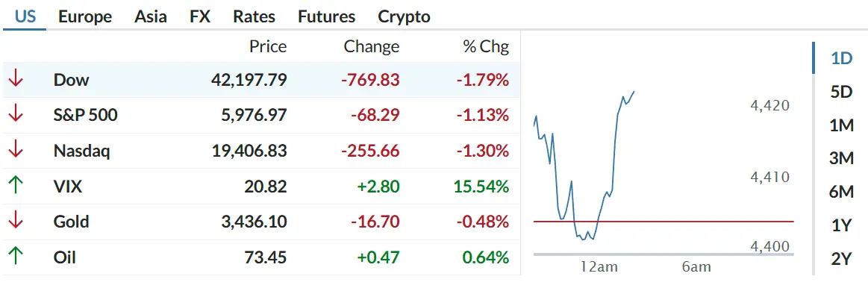The width and height of the screenshot is (868, 288).
Task: Click the red down arrow beside Dow
Action: [x=16, y=80]
